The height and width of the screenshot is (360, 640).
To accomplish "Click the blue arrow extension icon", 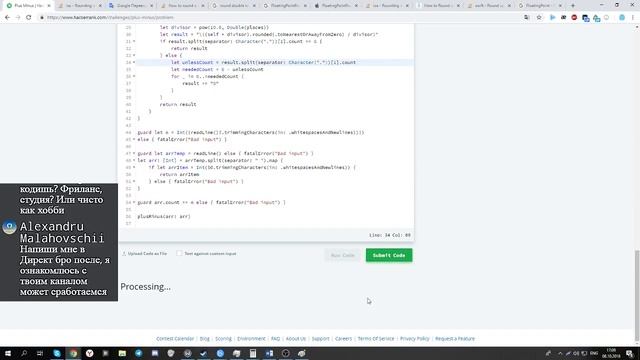I will tap(553, 18).
